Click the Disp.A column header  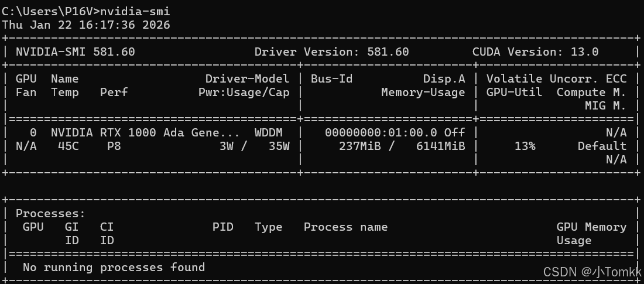(x=444, y=78)
